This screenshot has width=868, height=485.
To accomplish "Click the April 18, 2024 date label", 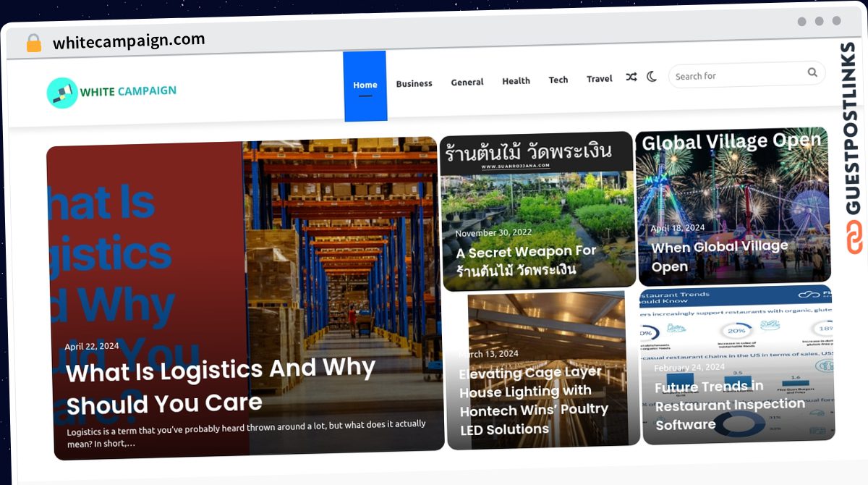I will [677, 228].
